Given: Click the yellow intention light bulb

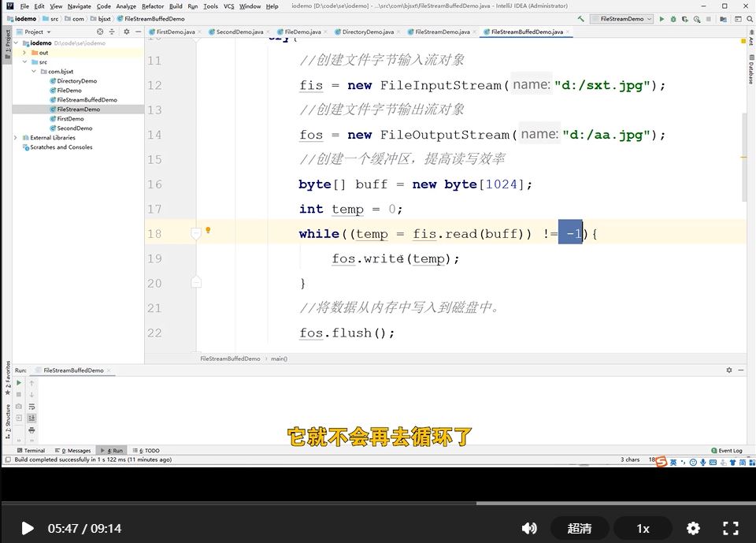Looking at the screenshot, I should tap(208, 230).
